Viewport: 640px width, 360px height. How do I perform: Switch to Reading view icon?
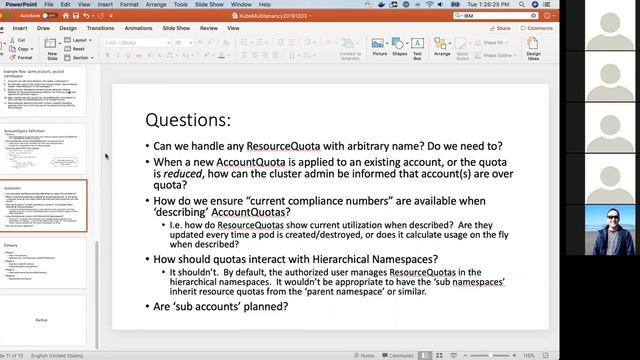[453, 356]
